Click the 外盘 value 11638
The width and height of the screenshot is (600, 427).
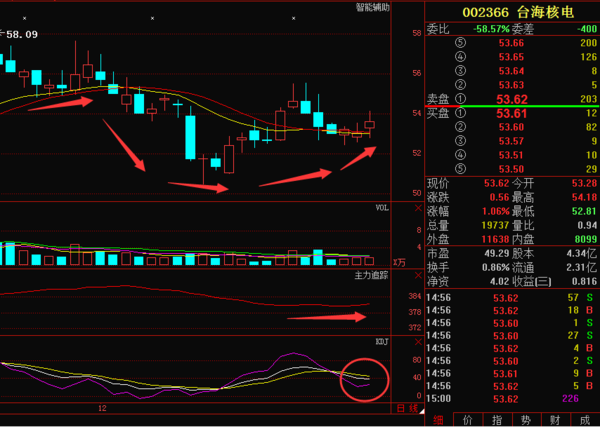pyautogui.click(x=496, y=240)
